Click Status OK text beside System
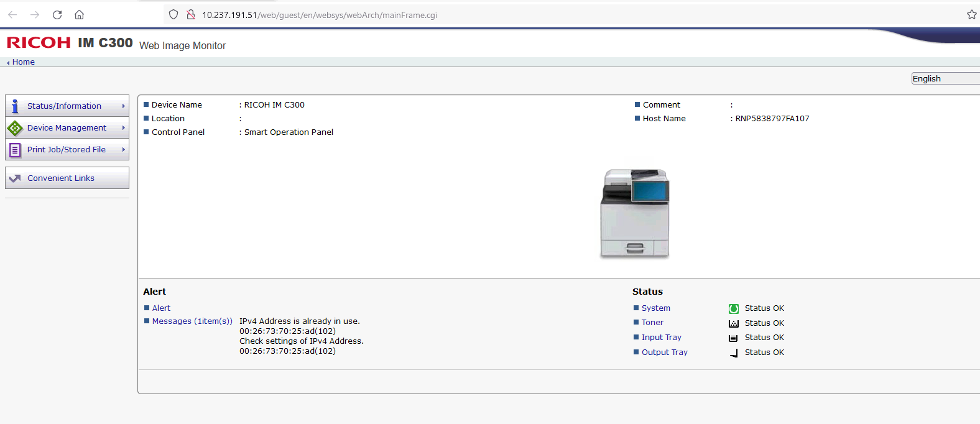Image resolution: width=980 pixels, height=424 pixels. (764, 308)
